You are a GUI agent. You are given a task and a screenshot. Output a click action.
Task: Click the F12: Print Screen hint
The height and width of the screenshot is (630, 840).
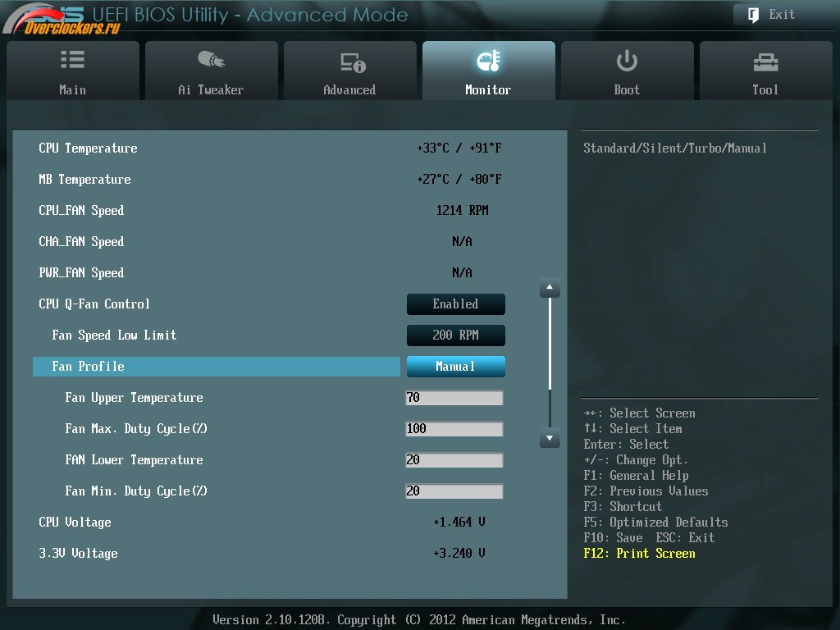pyautogui.click(x=640, y=554)
